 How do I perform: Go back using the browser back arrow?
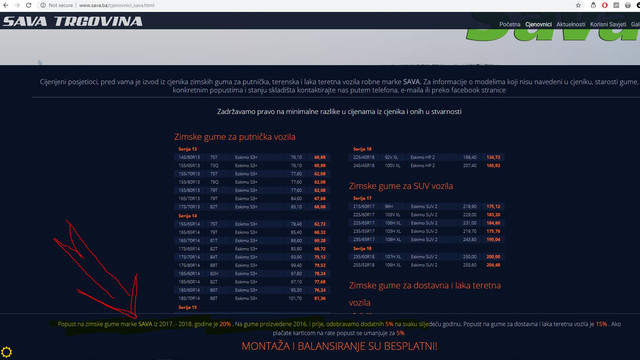[x=6, y=5]
